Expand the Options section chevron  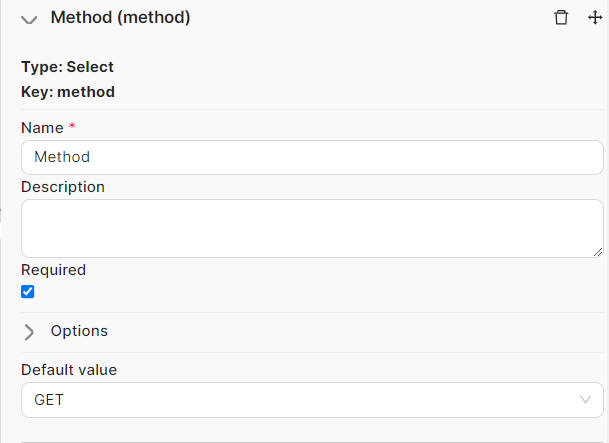(x=29, y=331)
